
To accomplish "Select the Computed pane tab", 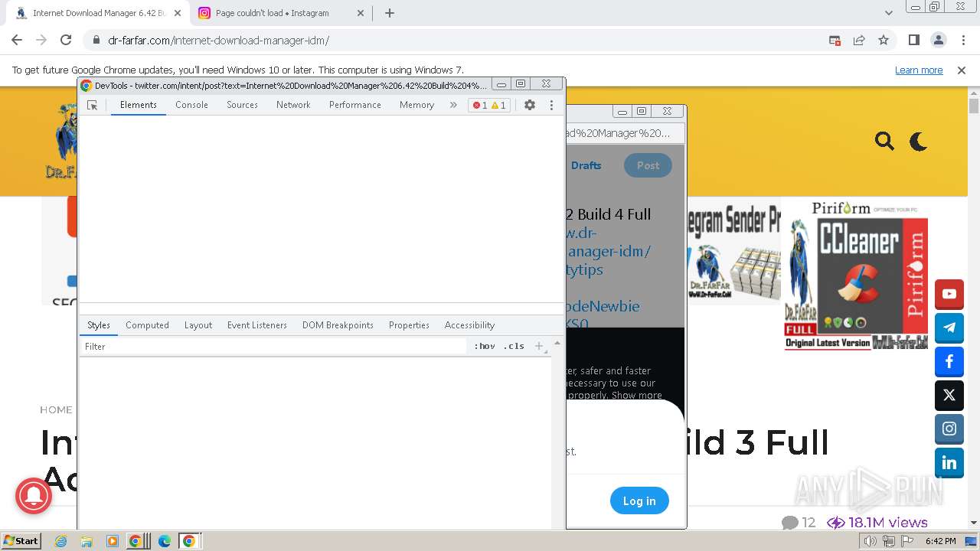I will [x=147, y=325].
